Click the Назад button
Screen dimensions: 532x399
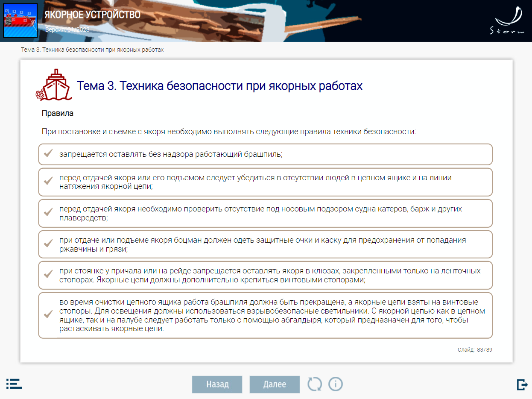click(x=217, y=384)
